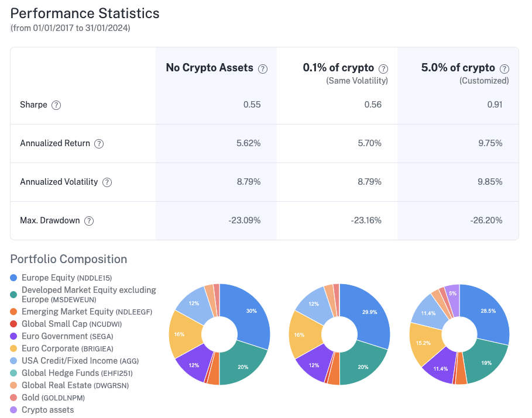The image size is (532, 418).
Task: Click the Gold legend dot
Action: point(14,397)
